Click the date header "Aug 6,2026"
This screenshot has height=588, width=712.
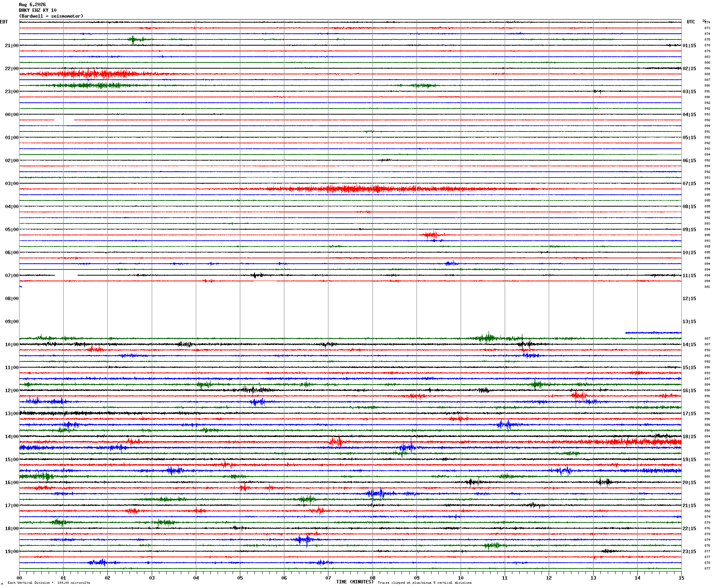32,5
